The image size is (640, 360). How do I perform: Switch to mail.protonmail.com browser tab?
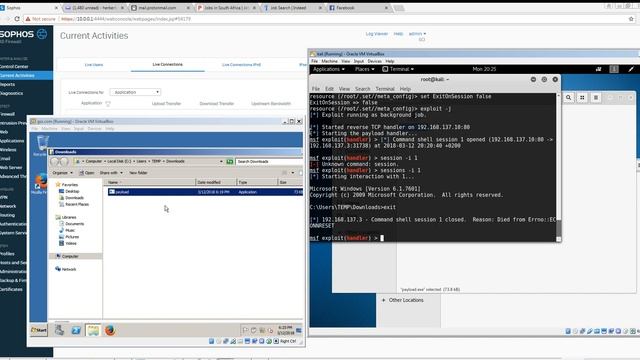(x=160, y=7)
